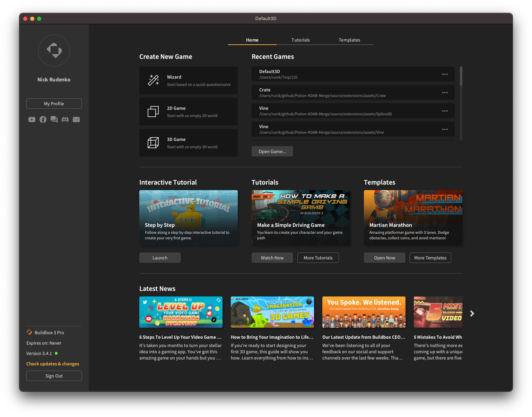Click Watch Now for driving tutorial
This screenshot has width=532, height=417.
[x=272, y=258]
